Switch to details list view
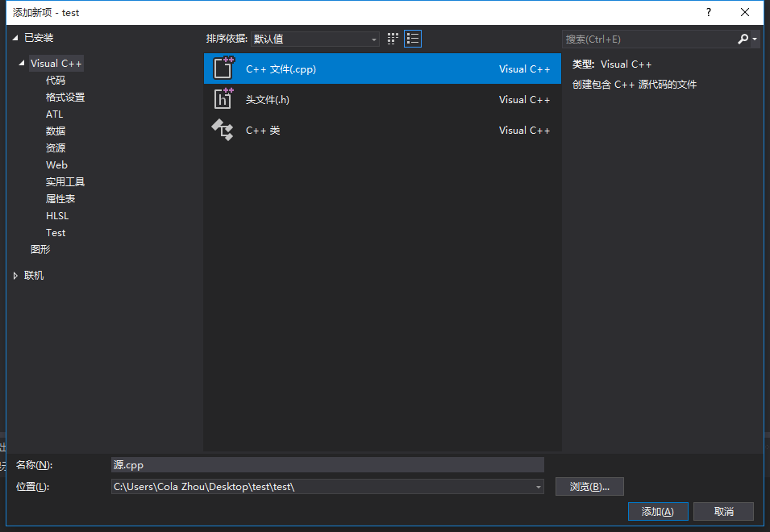The image size is (770, 532). 412,38
